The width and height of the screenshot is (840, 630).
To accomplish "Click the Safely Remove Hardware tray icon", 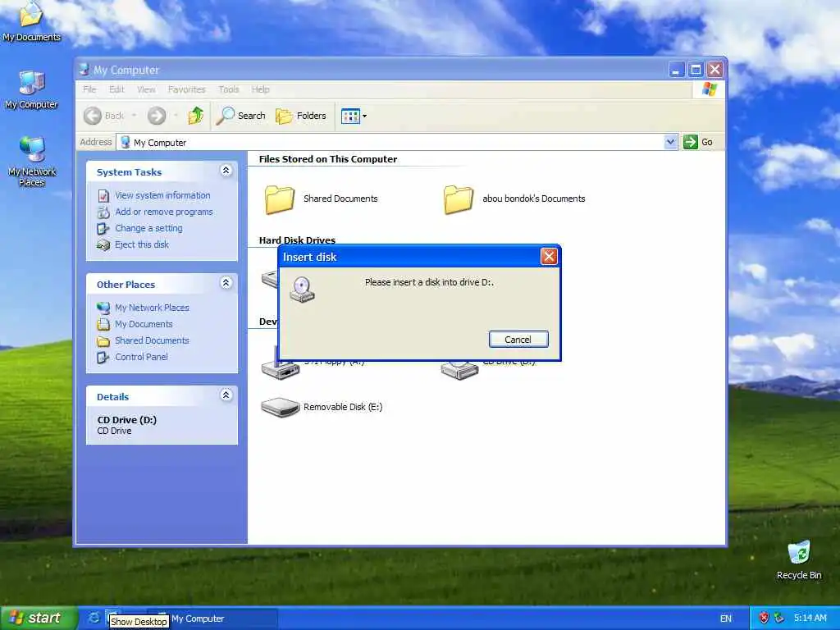I will [x=779, y=619].
